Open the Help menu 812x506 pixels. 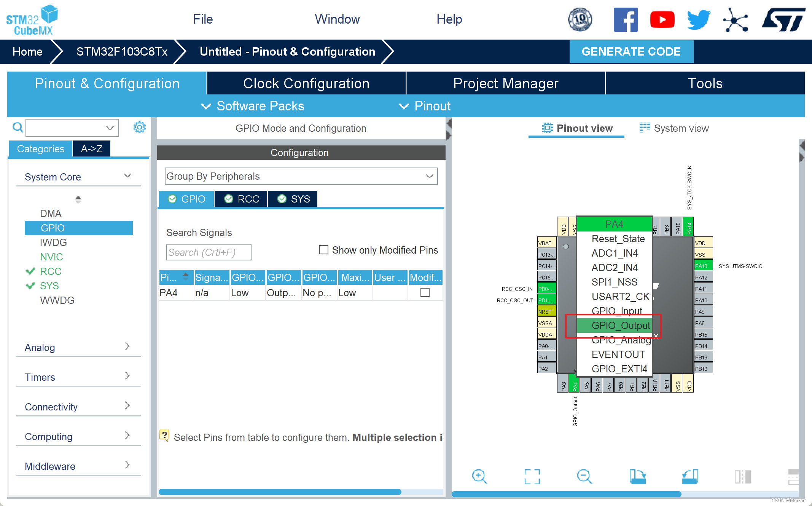click(449, 19)
